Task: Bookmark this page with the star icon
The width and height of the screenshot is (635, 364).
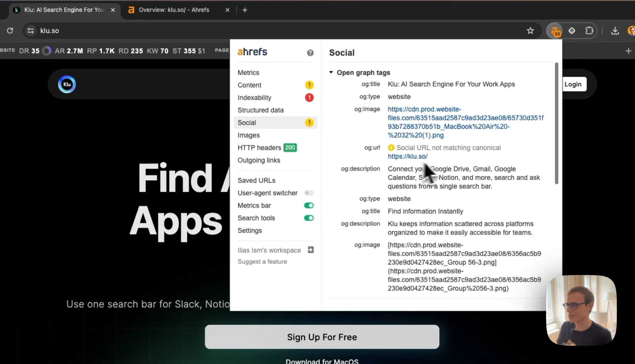Action: [x=530, y=31]
